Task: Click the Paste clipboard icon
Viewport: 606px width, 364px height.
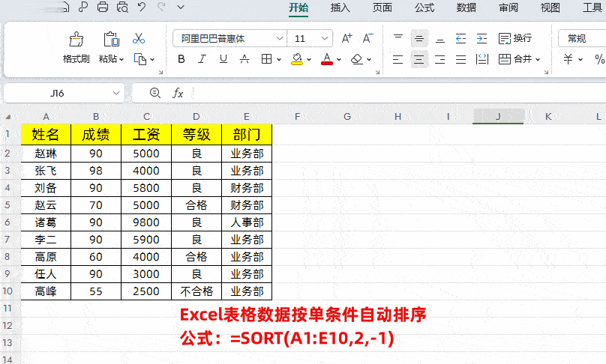Action: pyautogui.click(x=111, y=39)
